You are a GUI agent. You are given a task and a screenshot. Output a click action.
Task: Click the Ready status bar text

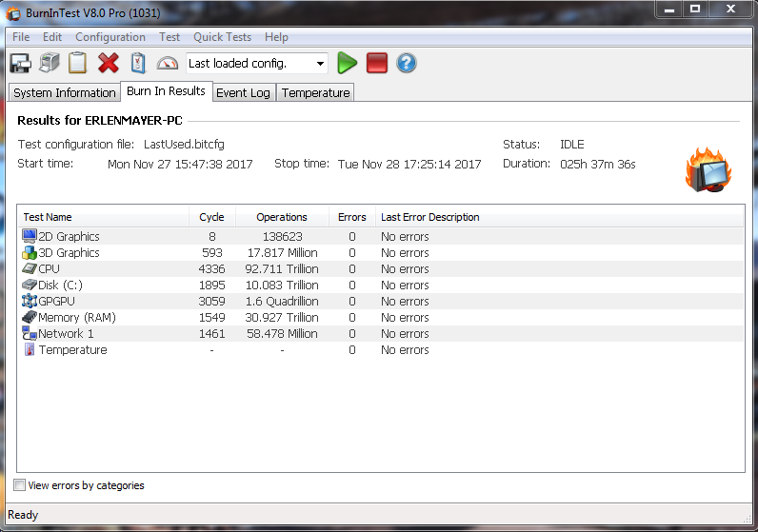[x=23, y=515]
